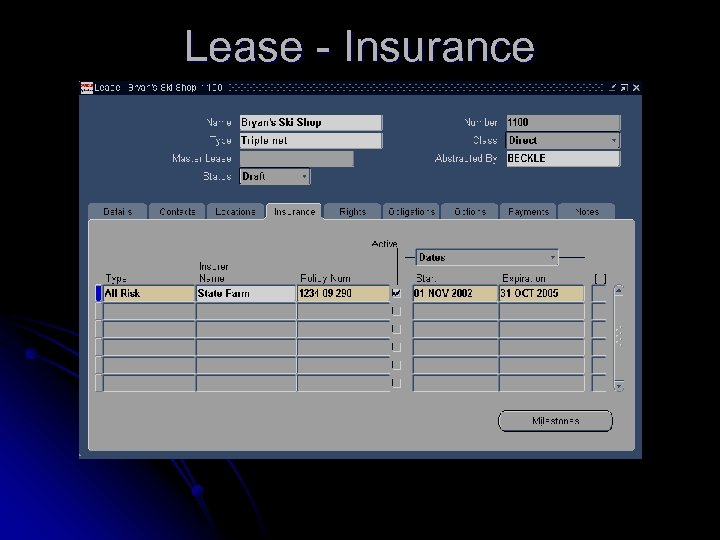
Task: Switch to the Contacts tab
Action: coord(177,211)
